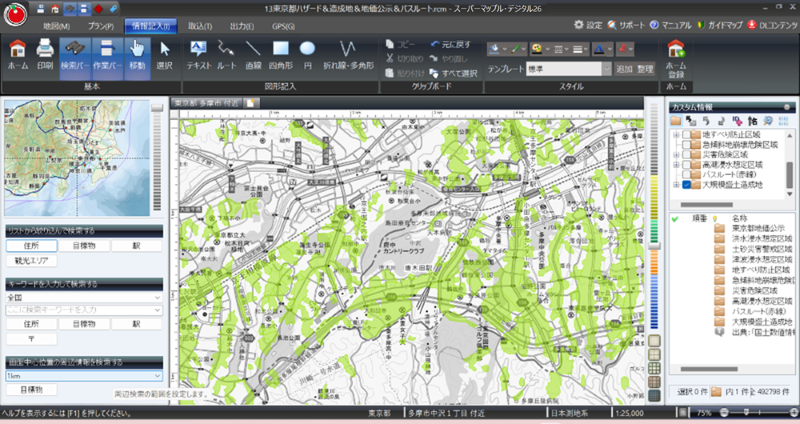Screen dimensions: 800x424
Task: Expand the 大規模盛土造成地 tree node
Action: pyautogui.click(x=676, y=185)
